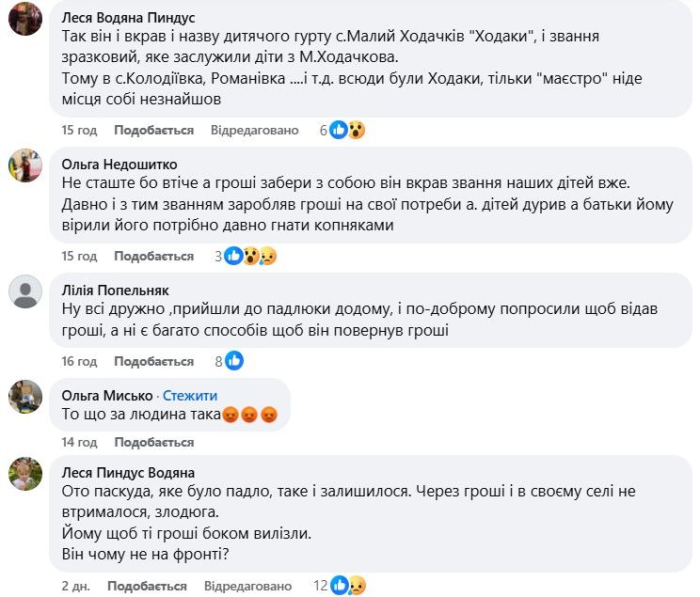Open Лілія Попельняк profile name link

[x=117, y=291]
